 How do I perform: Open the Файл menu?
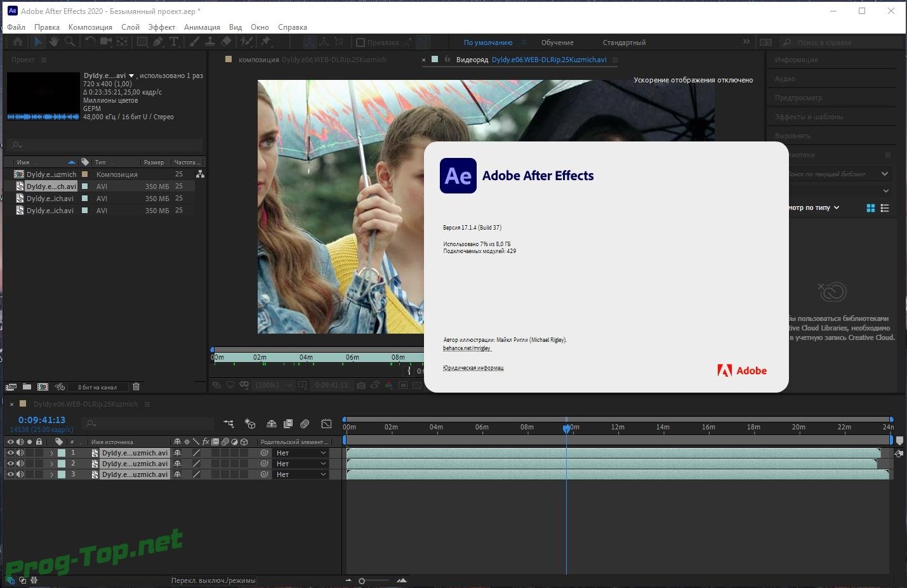[x=17, y=27]
